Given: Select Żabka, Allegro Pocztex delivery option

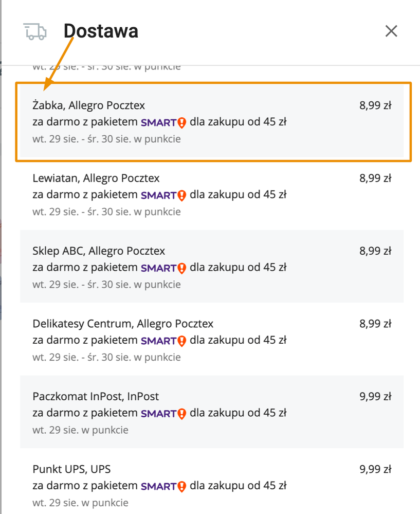Looking at the screenshot, I should [212, 121].
